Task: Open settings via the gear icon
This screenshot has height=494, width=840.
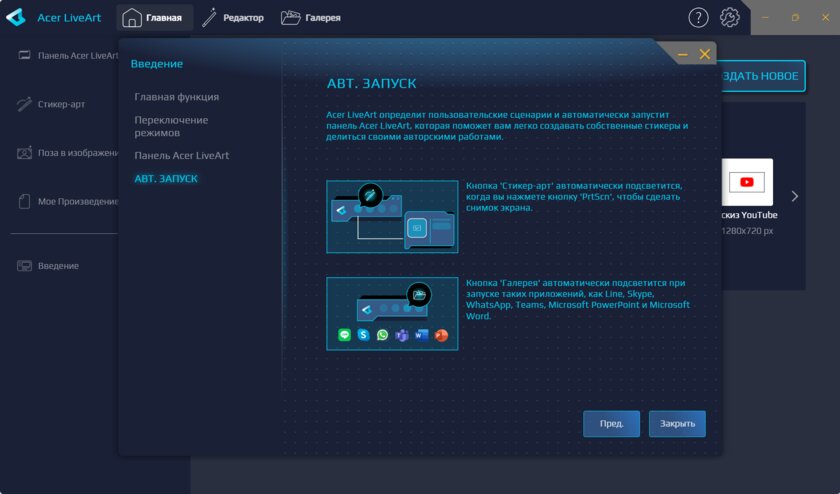Action: 730,17
